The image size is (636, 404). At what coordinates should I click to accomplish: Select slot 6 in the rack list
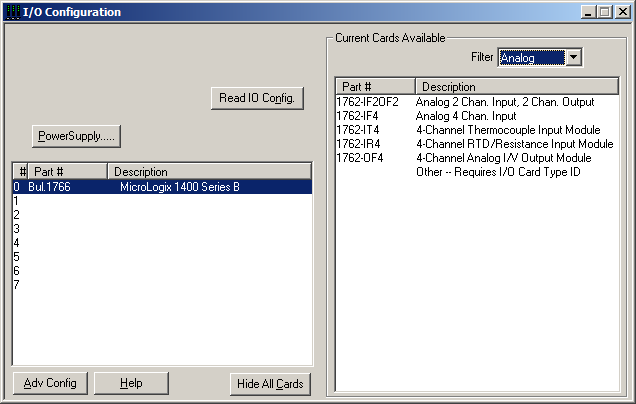(162, 271)
